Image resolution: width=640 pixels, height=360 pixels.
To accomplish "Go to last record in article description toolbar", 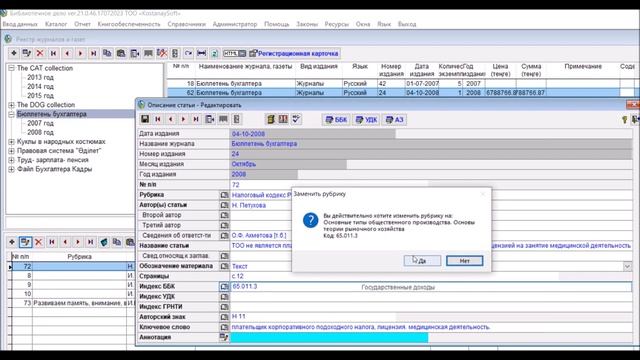I will pyautogui.click(x=196, y=119).
